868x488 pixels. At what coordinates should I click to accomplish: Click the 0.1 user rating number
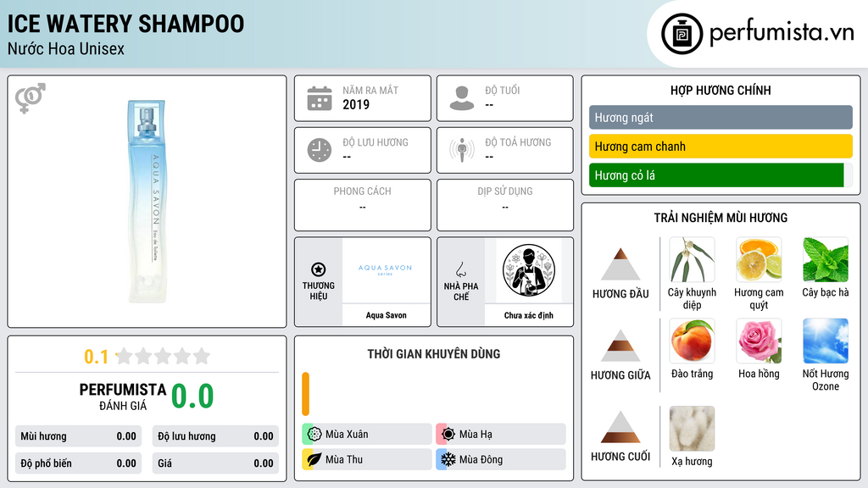click(x=96, y=357)
